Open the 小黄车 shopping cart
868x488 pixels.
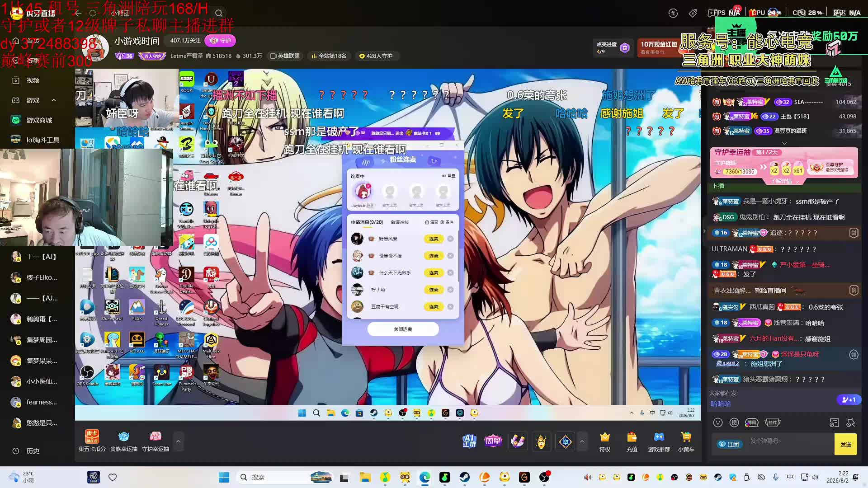coord(686,441)
